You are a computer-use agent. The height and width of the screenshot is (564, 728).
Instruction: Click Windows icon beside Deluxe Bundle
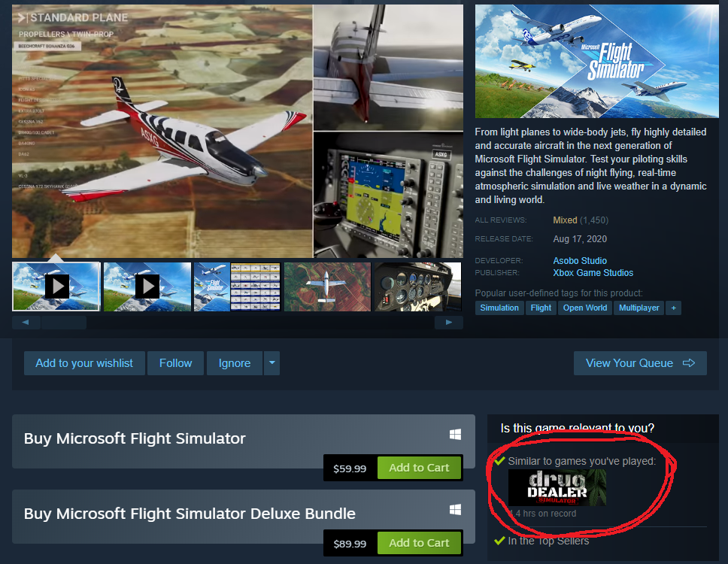pyautogui.click(x=455, y=510)
